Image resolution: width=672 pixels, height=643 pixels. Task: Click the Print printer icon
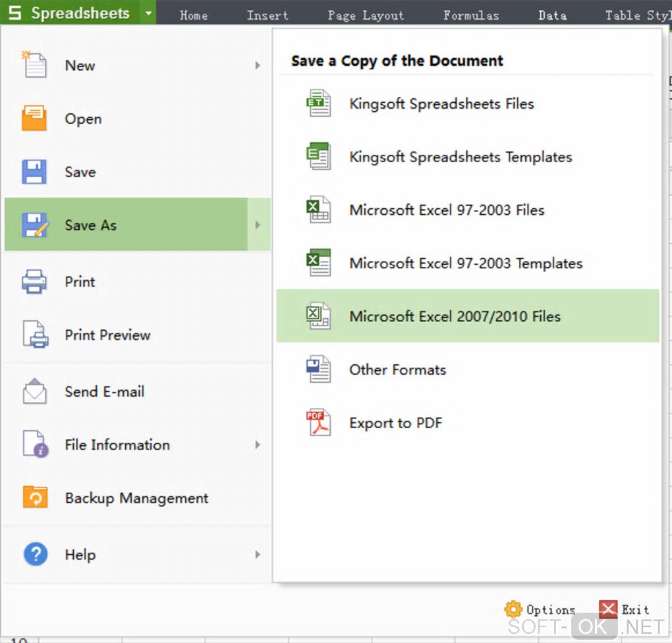(34, 281)
